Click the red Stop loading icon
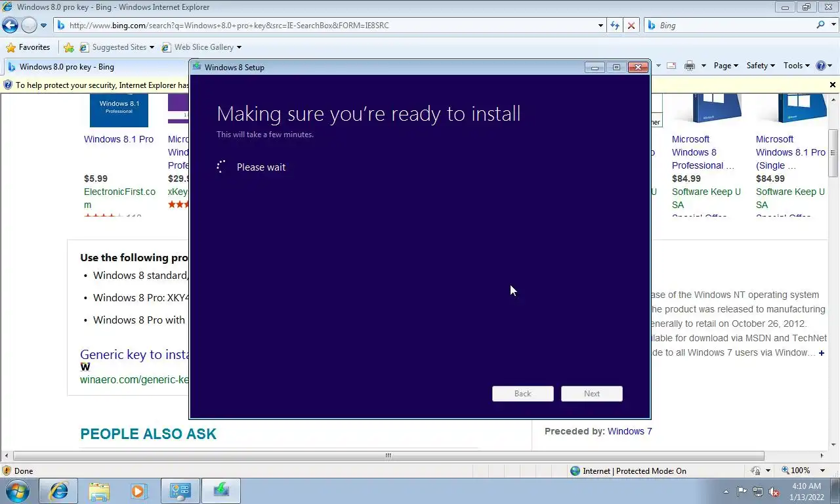 pyautogui.click(x=631, y=26)
